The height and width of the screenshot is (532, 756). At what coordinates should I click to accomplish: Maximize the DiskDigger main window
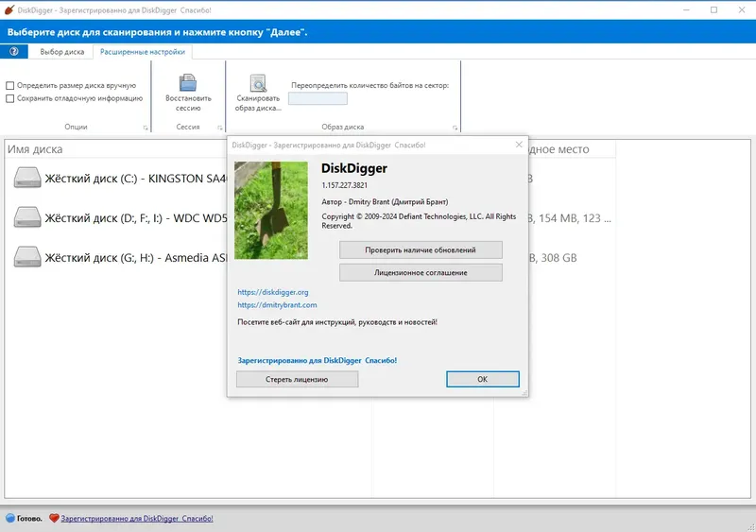click(x=714, y=9)
